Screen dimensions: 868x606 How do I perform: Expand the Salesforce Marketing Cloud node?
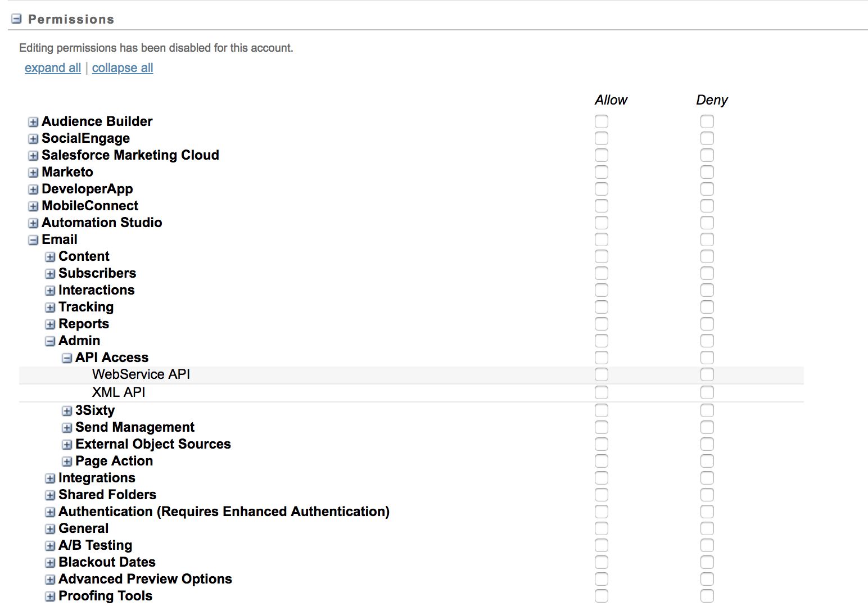[33, 156]
